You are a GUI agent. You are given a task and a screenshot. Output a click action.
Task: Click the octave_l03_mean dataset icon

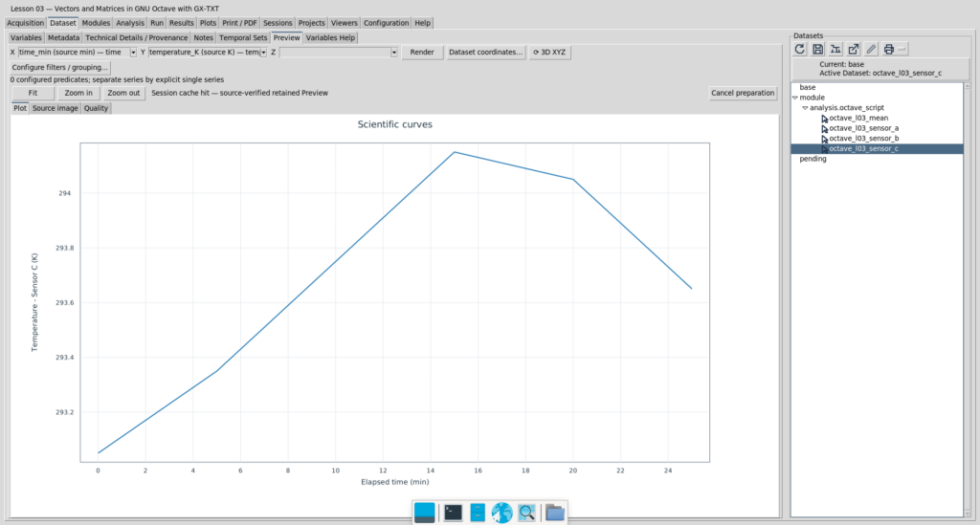824,119
